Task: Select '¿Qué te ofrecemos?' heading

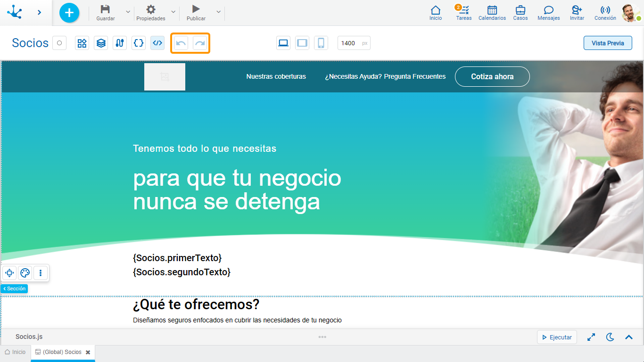Action: [x=196, y=304]
